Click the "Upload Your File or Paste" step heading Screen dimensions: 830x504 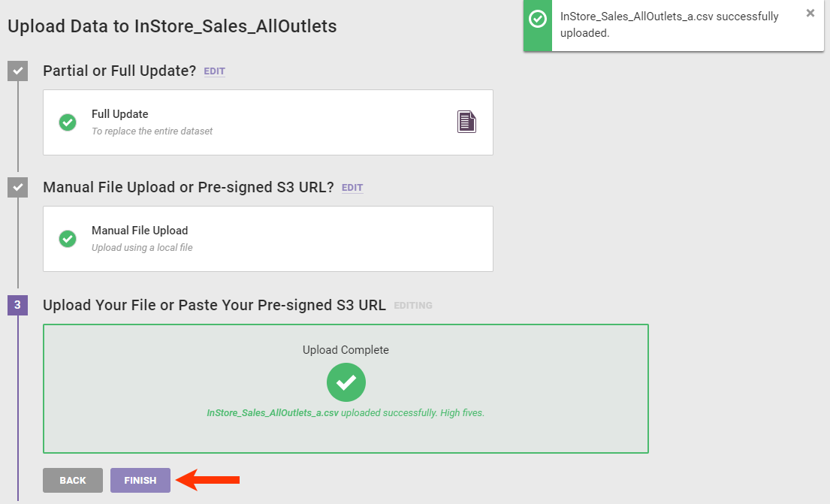click(214, 306)
